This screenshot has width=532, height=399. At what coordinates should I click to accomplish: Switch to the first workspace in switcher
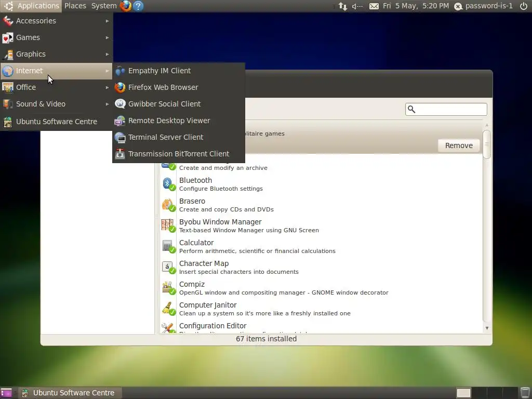[x=463, y=393]
